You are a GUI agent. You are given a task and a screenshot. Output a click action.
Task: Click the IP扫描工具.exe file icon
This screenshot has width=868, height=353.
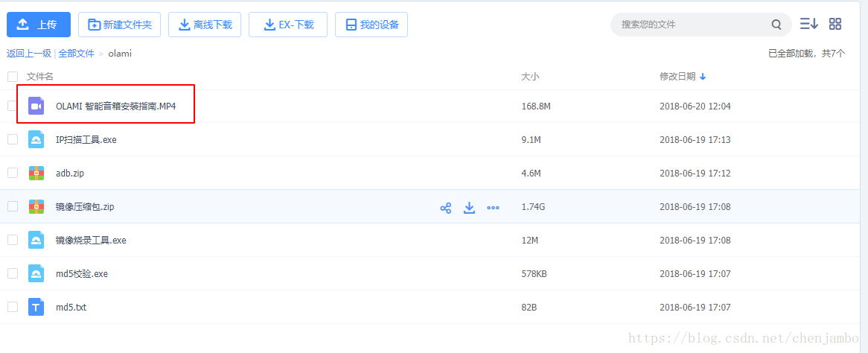(x=36, y=140)
